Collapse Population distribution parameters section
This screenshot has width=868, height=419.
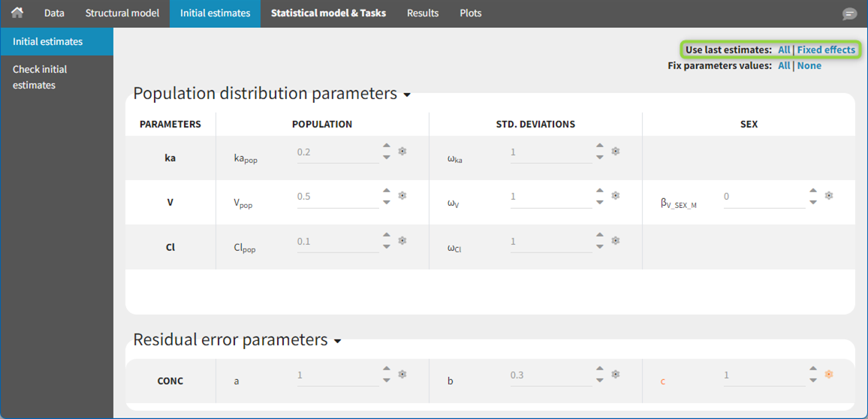[x=407, y=95]
